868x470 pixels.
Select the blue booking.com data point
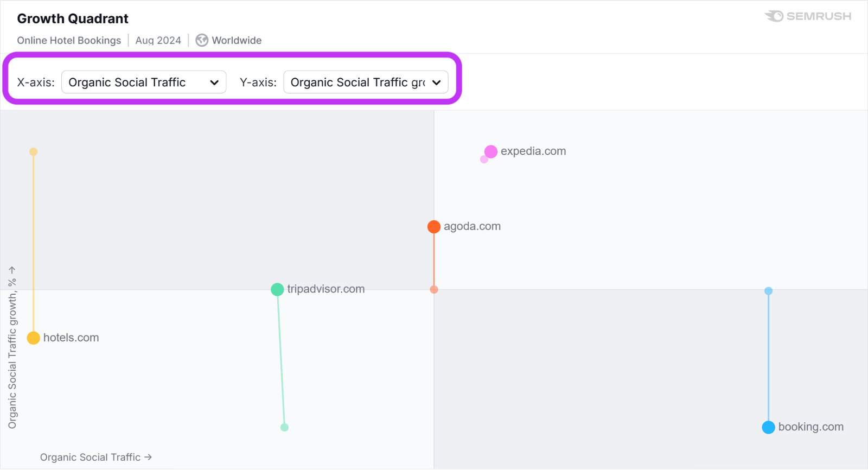point(768,427)
